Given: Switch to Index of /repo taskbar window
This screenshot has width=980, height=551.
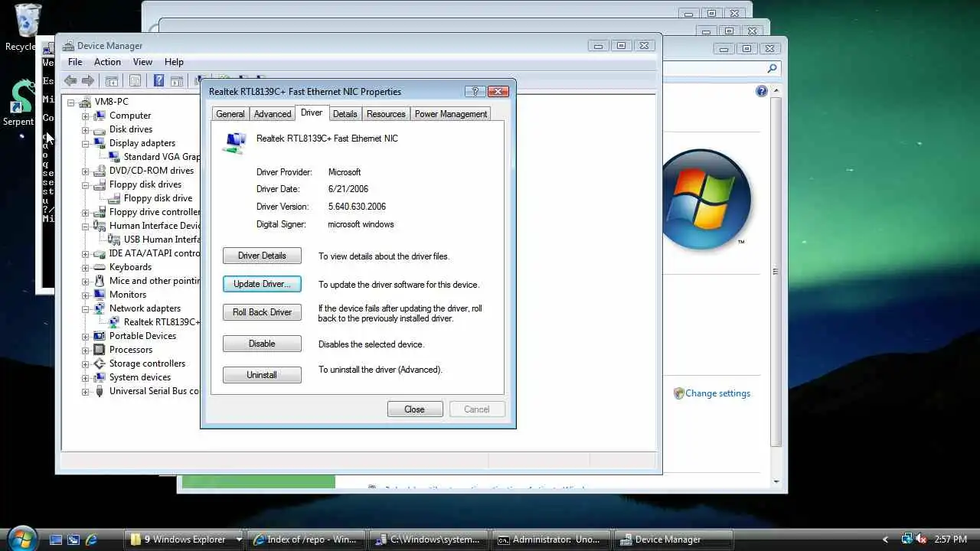Looking at the screenshot, I should pyautogui.click(x=305, y=540).
